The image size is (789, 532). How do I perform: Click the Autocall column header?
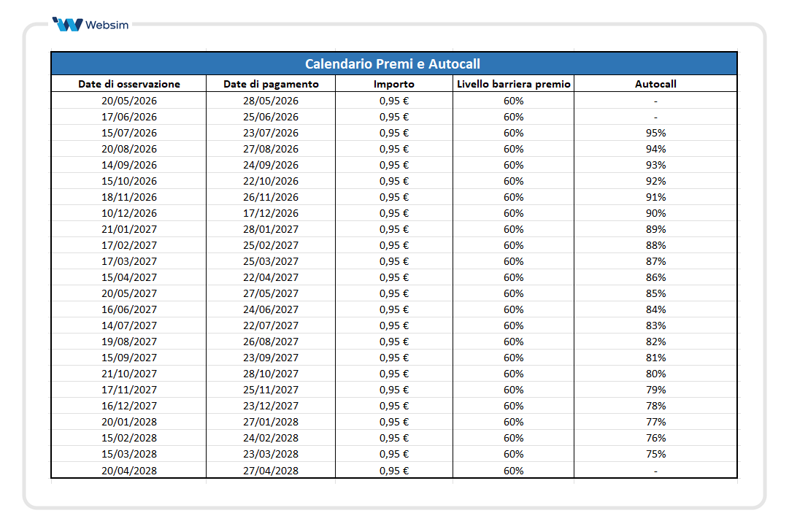click(656, 83)
